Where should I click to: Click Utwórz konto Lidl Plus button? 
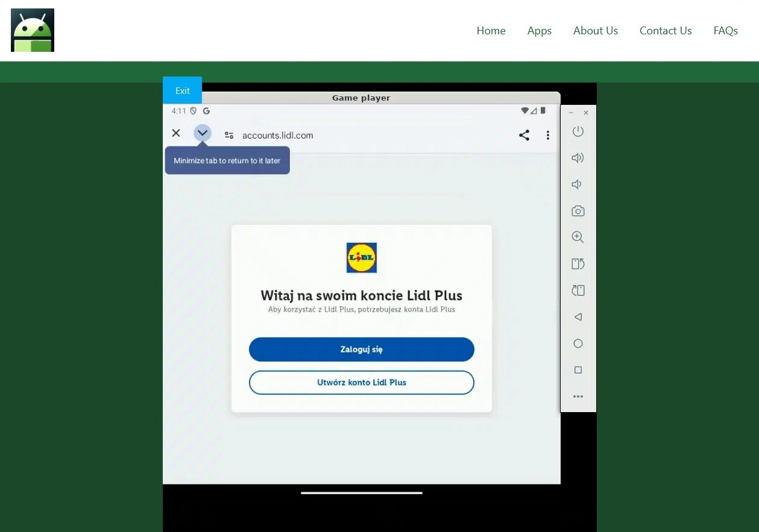(x=361, y=383)
